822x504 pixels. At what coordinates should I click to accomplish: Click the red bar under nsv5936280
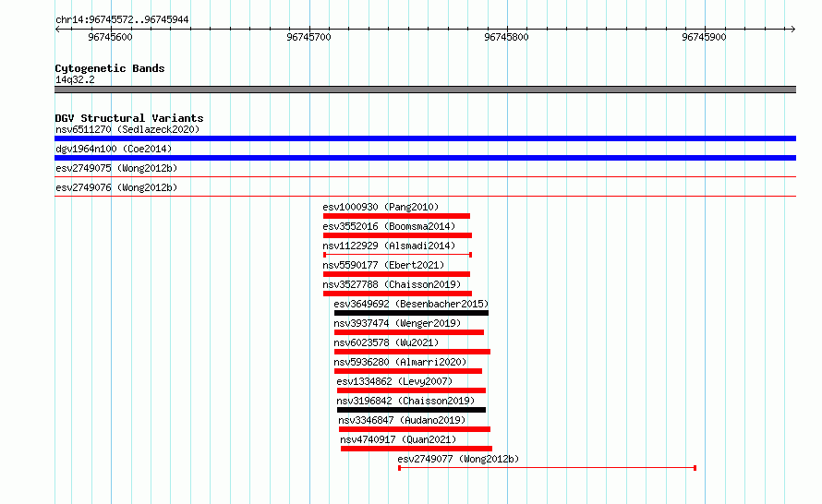(x=408, y=371)
